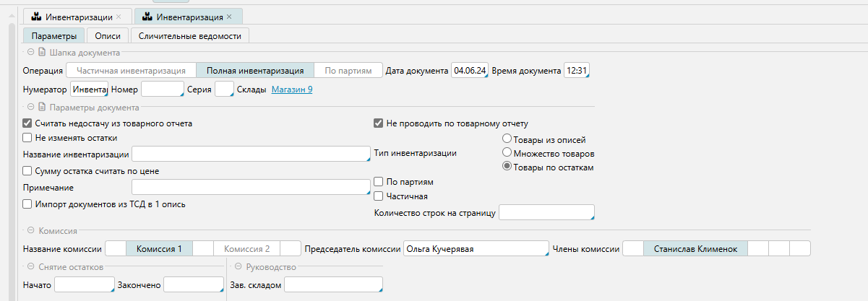Uncheck Не проводить по товарному отчету
Viewport: 868px width, 301px height.
[378, 123]
